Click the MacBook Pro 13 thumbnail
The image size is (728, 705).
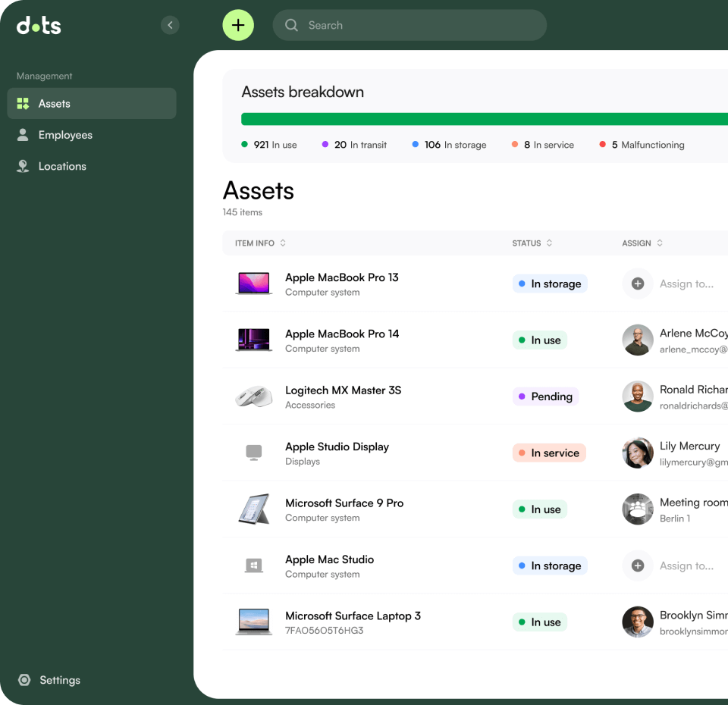coord(253,284)
